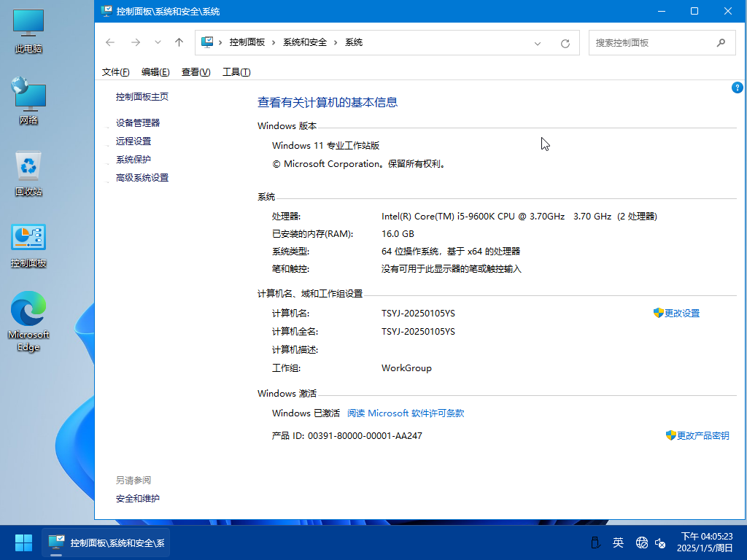Image resolution: width=747 pixels, height=560 pixels.
Task: Read Microsoft 软件许可条款 link
Action: 406,413
